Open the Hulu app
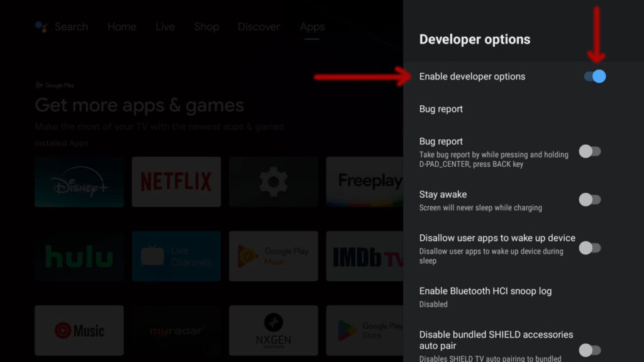The width and height of the screenshot is (644, 362). 79,256
